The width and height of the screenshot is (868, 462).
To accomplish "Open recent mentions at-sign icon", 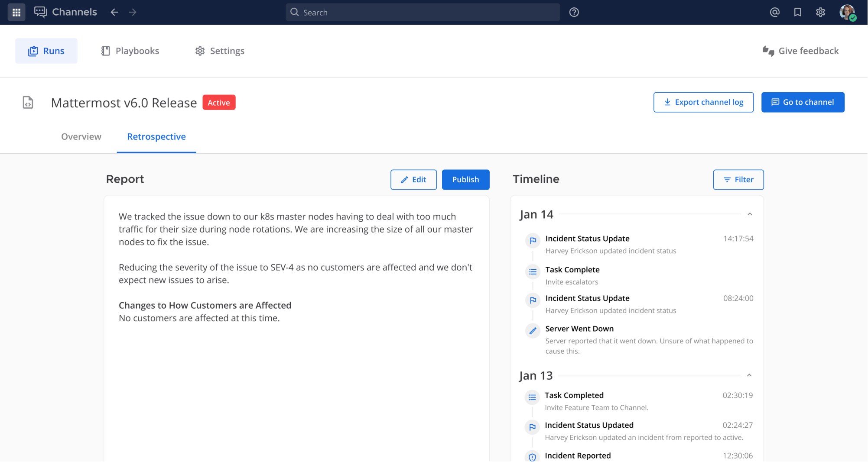I will coord(774,12).
